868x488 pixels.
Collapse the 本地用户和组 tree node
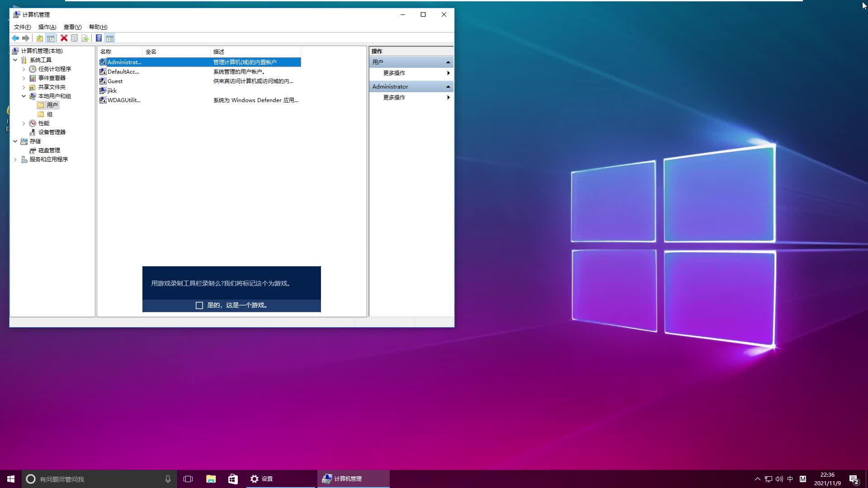[24, 96]
